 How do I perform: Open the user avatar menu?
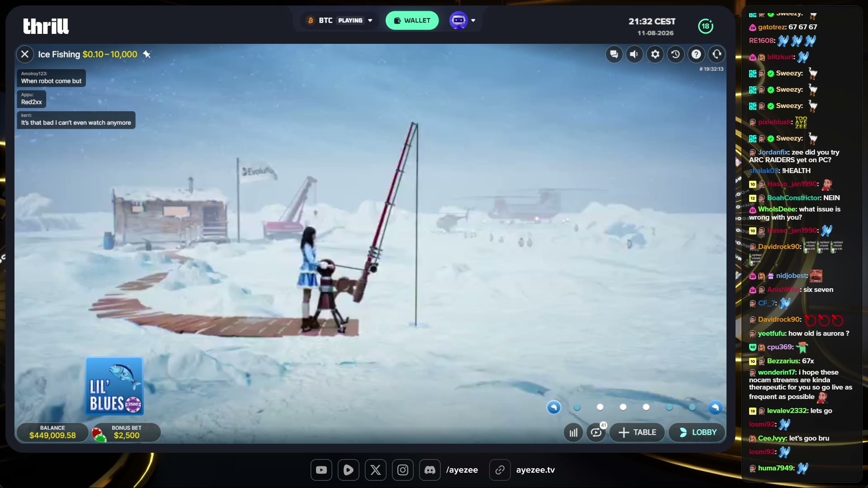[458, 20]
